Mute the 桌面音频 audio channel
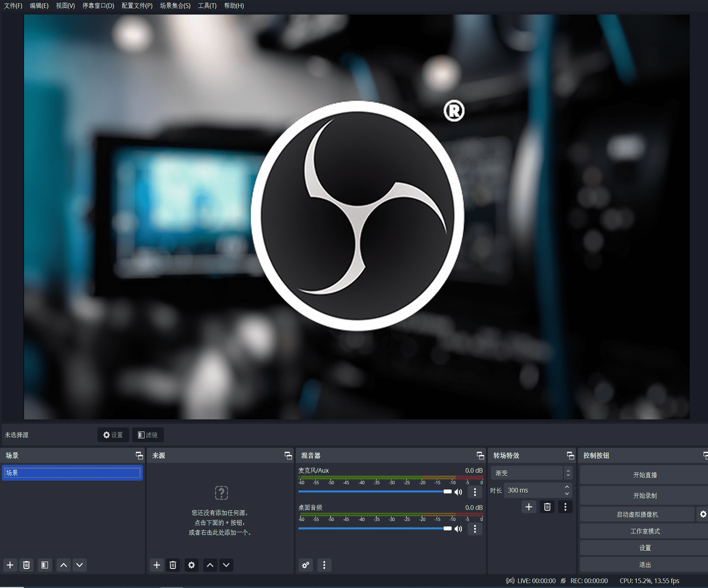 (458, 529)
